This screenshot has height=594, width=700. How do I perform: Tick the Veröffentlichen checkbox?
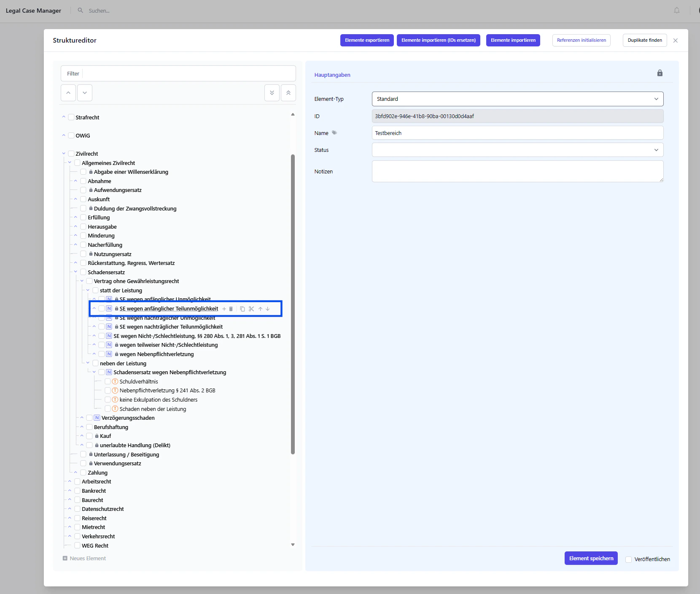coord(628,559)
